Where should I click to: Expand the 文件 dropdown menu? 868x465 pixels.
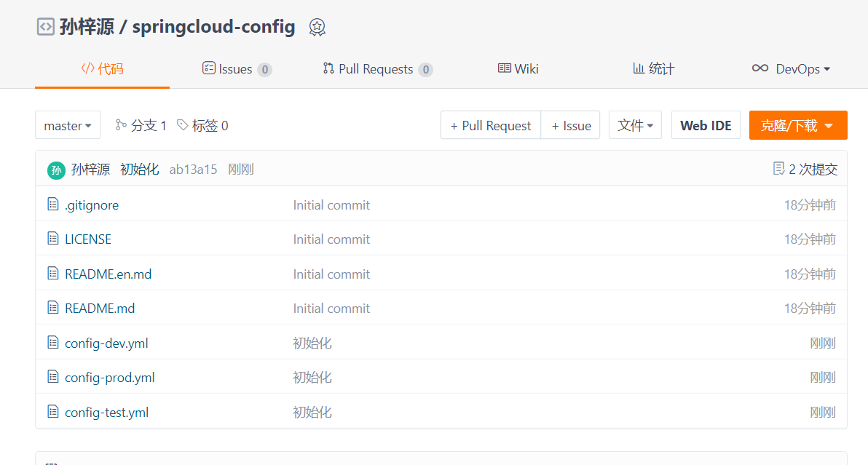coord(635,125)
